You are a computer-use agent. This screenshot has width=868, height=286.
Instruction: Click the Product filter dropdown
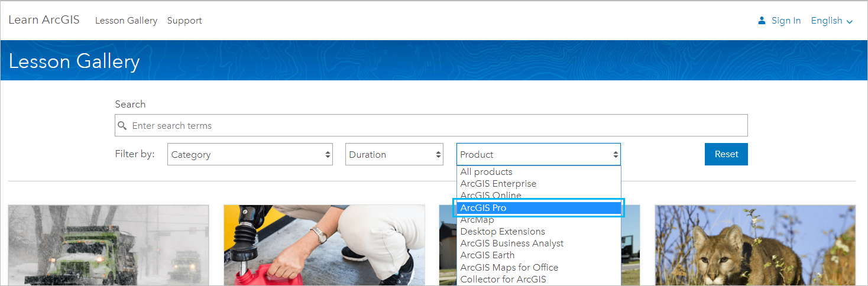539,154
